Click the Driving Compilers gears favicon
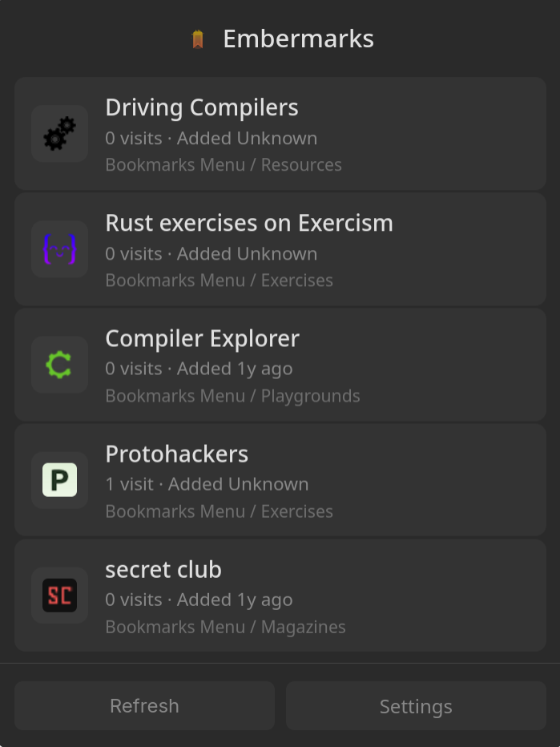The height and width of the screenshot is (747, 560). point(59,134)
